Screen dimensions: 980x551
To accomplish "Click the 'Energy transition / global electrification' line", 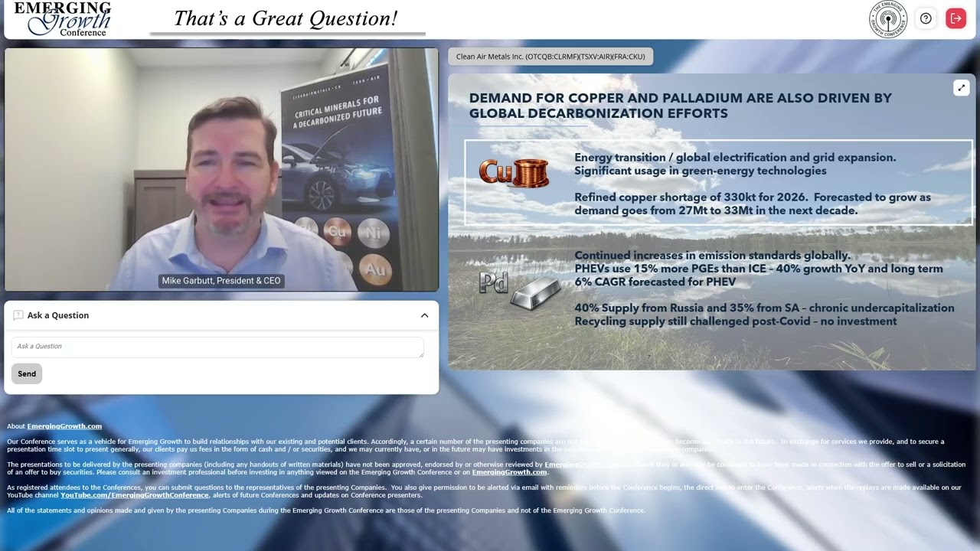I will click(735, 158).
